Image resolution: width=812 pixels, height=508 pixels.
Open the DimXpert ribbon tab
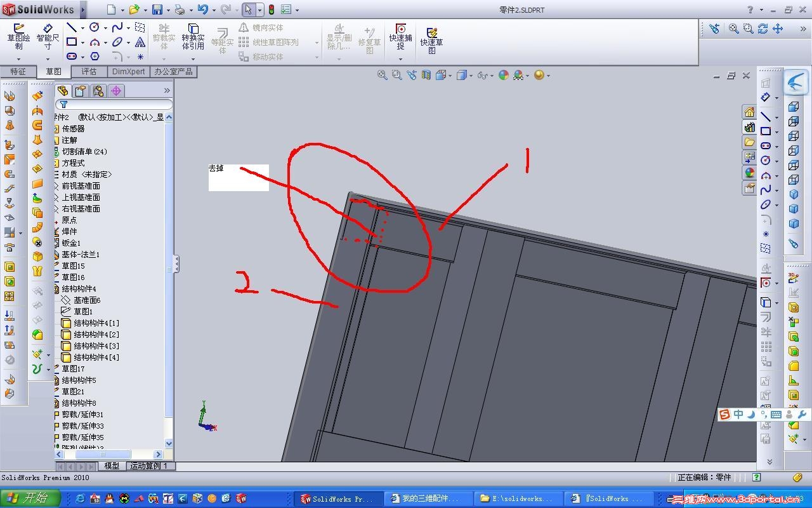click(129, 72)
